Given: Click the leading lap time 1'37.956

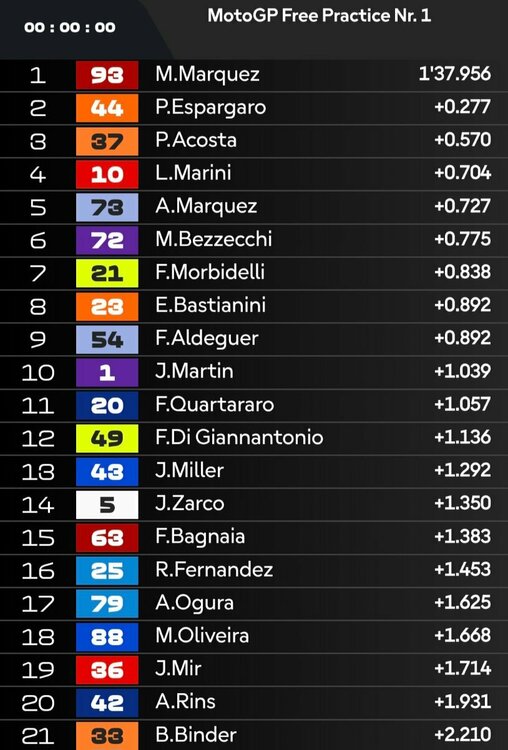Looking at the screenshot, I should tap(455, 74).
